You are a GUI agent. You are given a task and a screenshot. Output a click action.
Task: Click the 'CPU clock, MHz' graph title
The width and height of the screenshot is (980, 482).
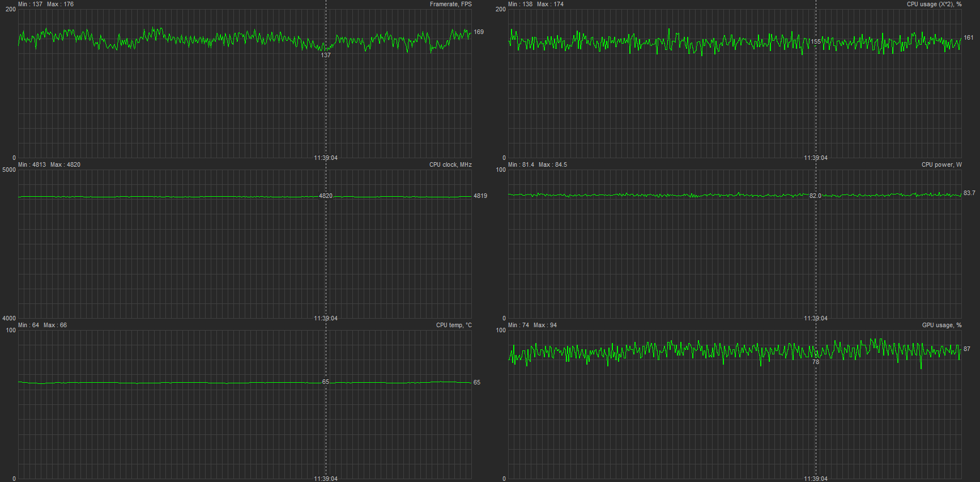point(450,165)
